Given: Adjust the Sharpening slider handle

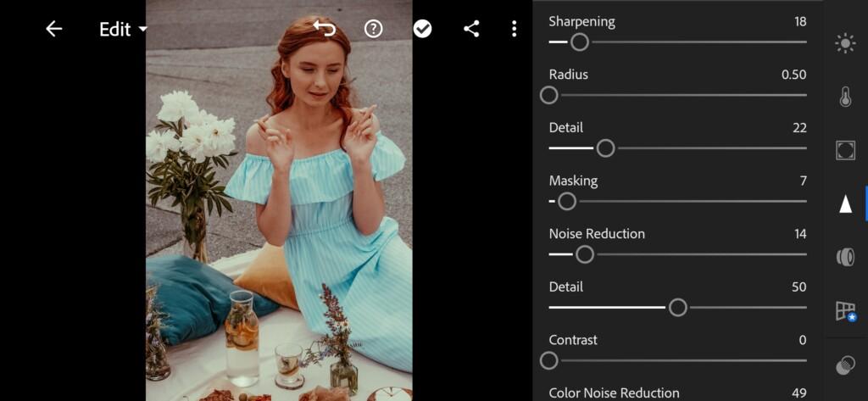Looking at the screenshot, I should [580, 42].
